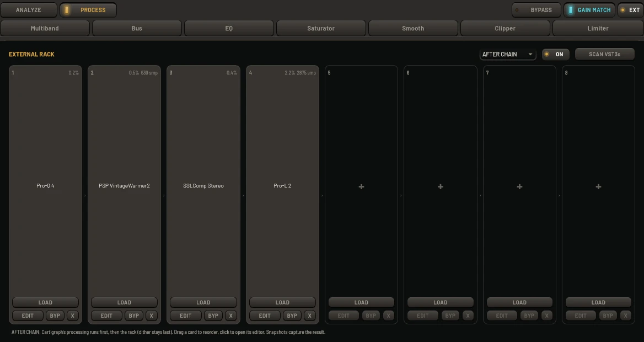Open the Saturator module tab

321,28
